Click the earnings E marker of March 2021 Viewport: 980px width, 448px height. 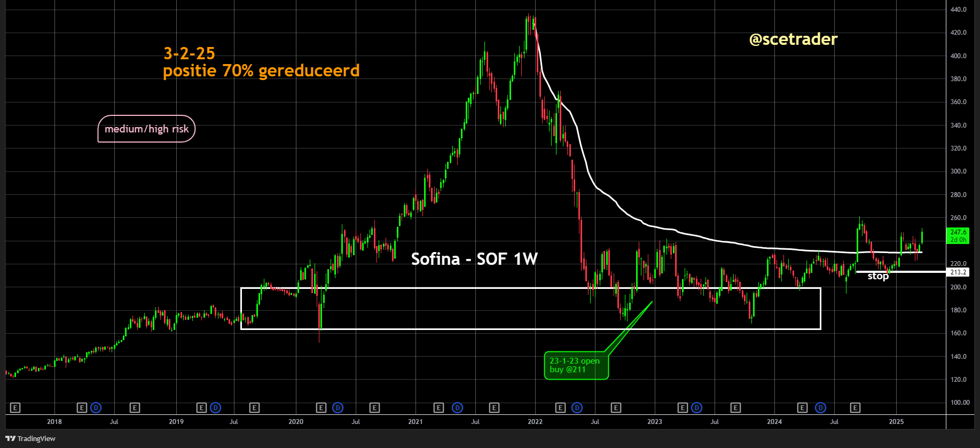[x=438, y=408]
